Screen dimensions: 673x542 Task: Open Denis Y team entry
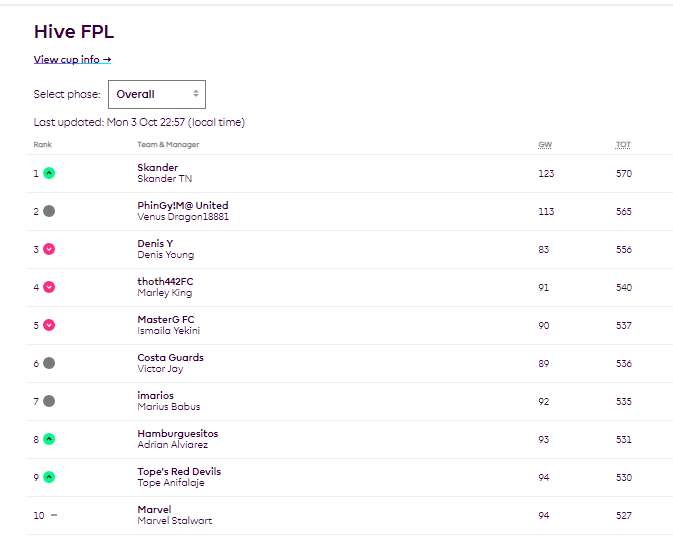click(155, 243)
